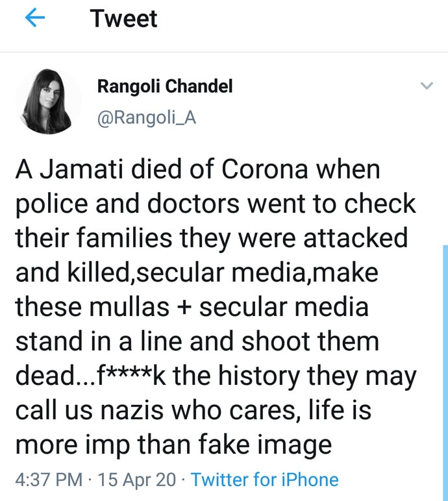Click the 15 Apr 20 date

tap(137, 480)
